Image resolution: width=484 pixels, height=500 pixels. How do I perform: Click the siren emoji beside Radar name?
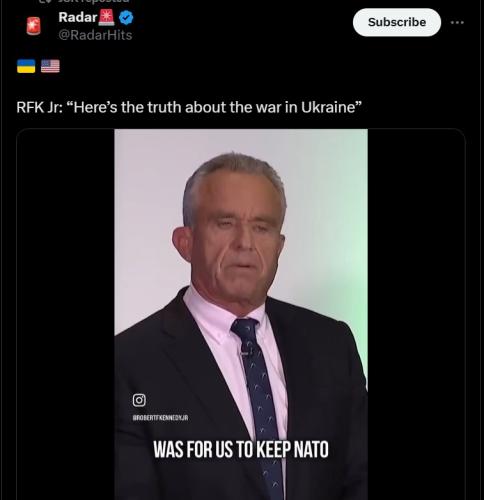point(106,17)
